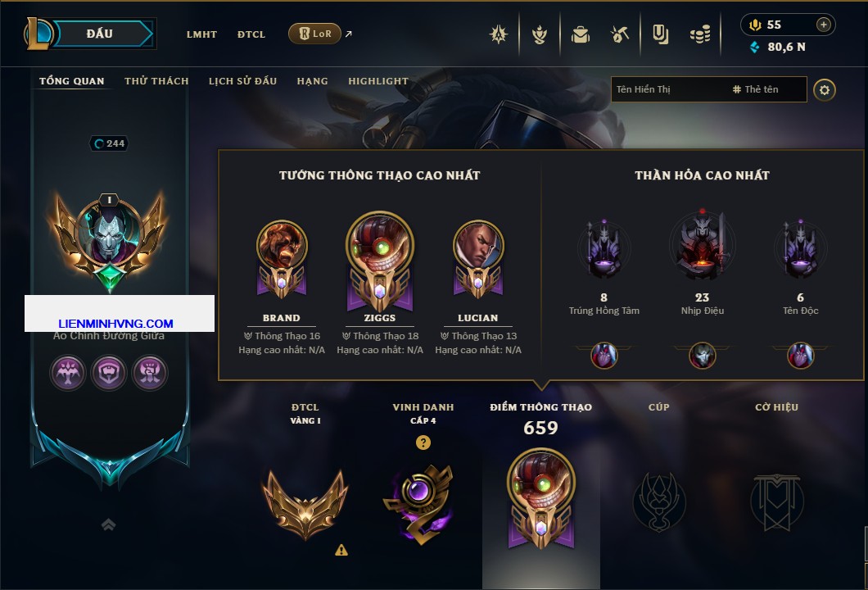
Task: Click the crafting hammer icon
Action: (x=619, y=34)
